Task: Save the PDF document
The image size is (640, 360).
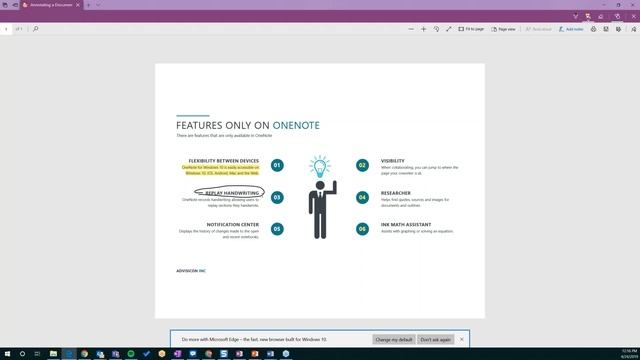Action: tap(606, 29)
